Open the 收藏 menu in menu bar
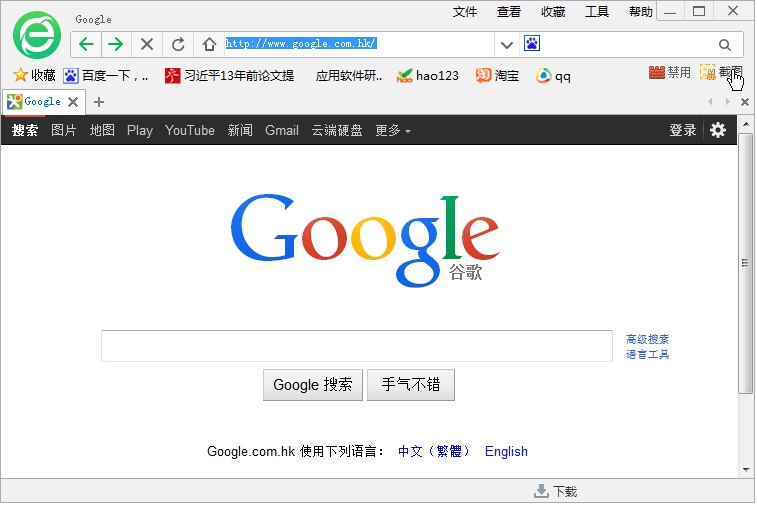Viewport: 757px width, 505px height. click(x=553, y=12)
